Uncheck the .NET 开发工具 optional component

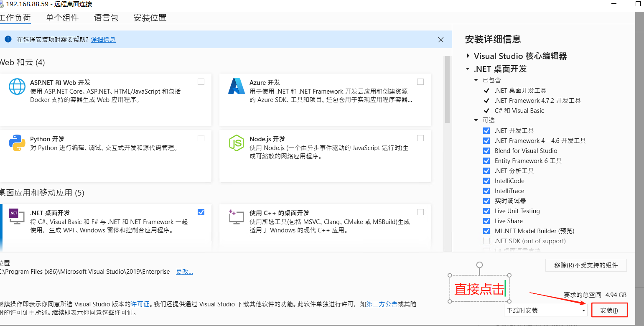tap(486, 130)
